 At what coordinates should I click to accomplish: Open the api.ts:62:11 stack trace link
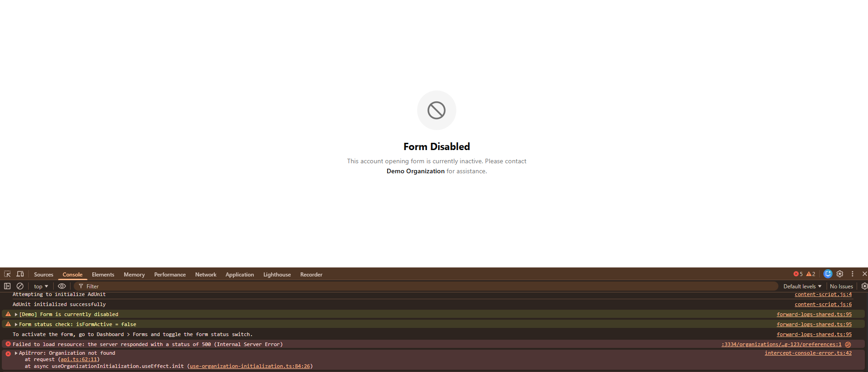click(x=79, y=360)
